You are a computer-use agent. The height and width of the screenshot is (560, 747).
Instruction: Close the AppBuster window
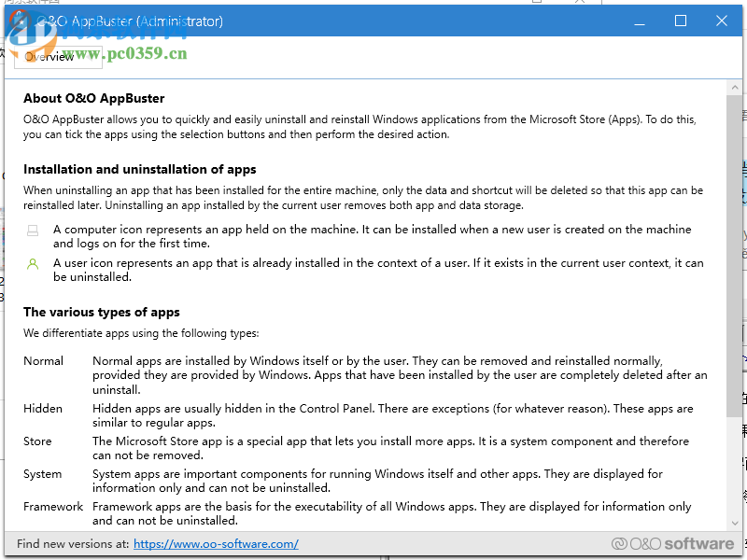(x=722, y=21)
